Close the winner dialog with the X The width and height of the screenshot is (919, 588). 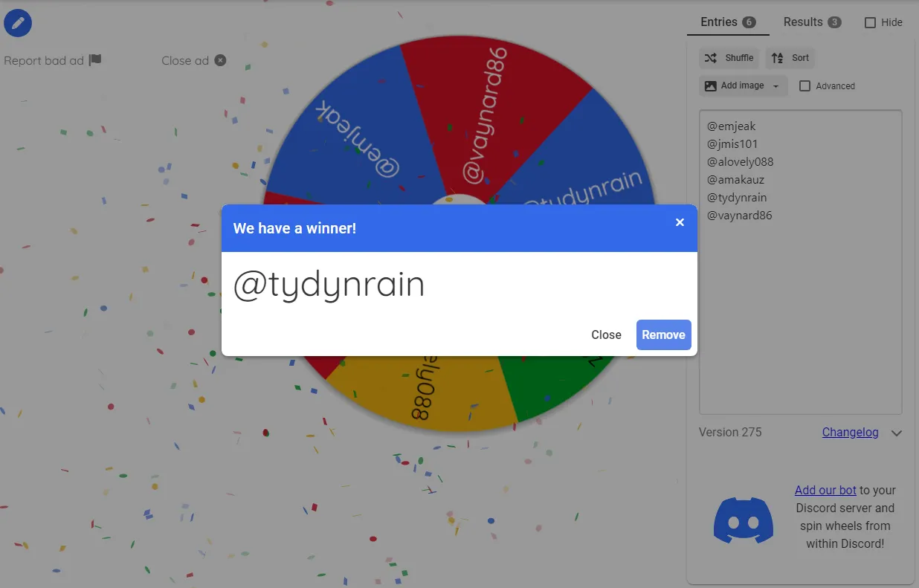point(680,222)
